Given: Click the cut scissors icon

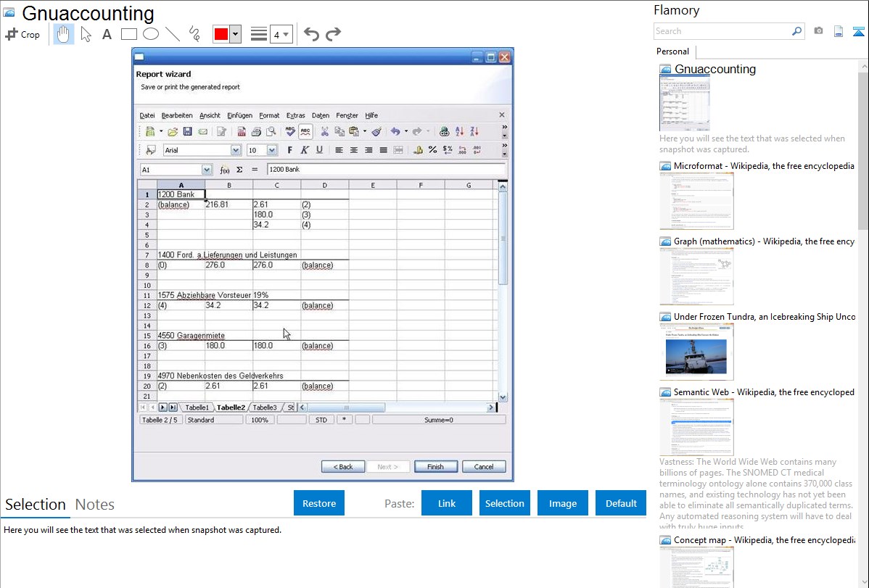Looking at the screenshot, I should click(325, 131).
